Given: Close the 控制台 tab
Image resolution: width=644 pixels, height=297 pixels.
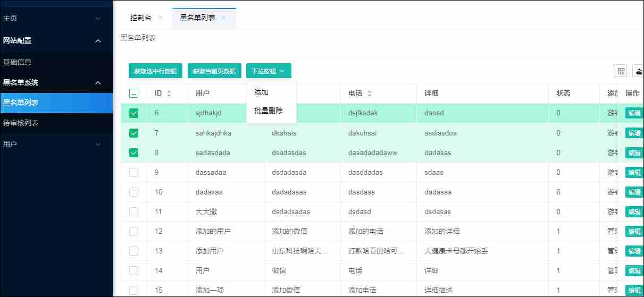Looking at the screenshot, I should coord(160,18).
